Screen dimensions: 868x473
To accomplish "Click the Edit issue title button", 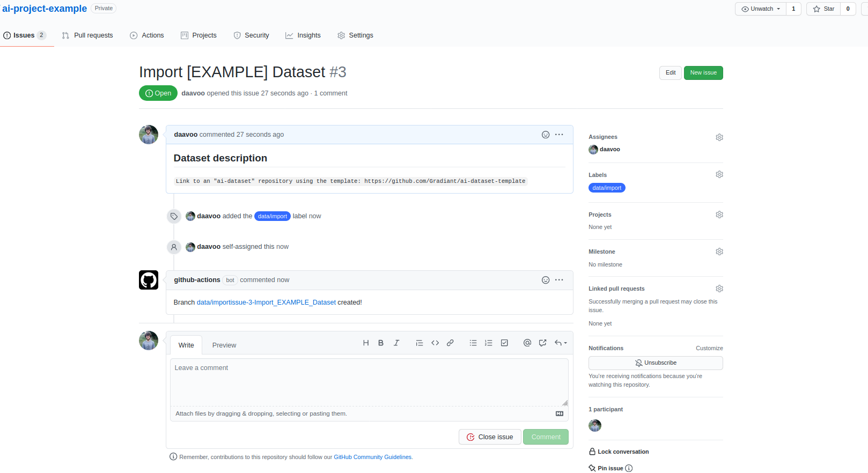I will point(671,73).
